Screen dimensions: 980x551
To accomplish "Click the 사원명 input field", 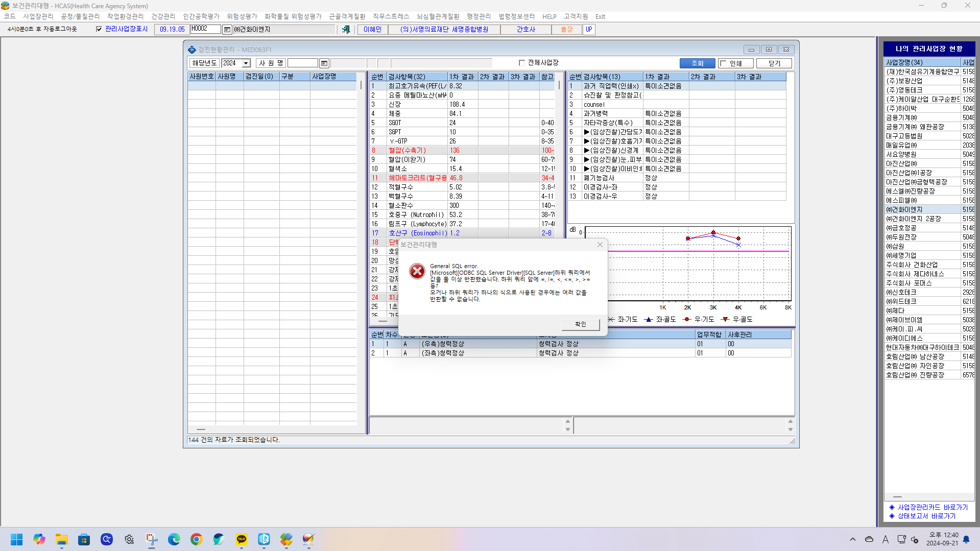I will 302,63.
